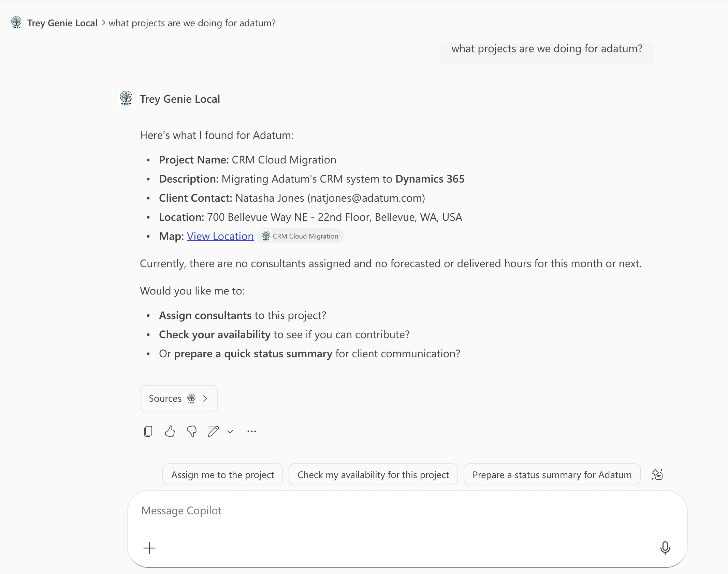Select the current conversation title in breadcrumb
Viewport: 728px width, 574px height.
(x=192, y=23)
